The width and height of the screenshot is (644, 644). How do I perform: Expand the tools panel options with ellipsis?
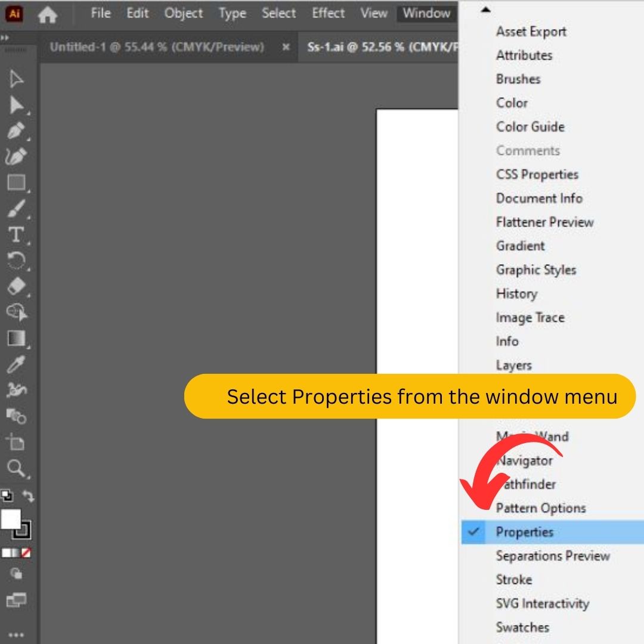[16, 634]
